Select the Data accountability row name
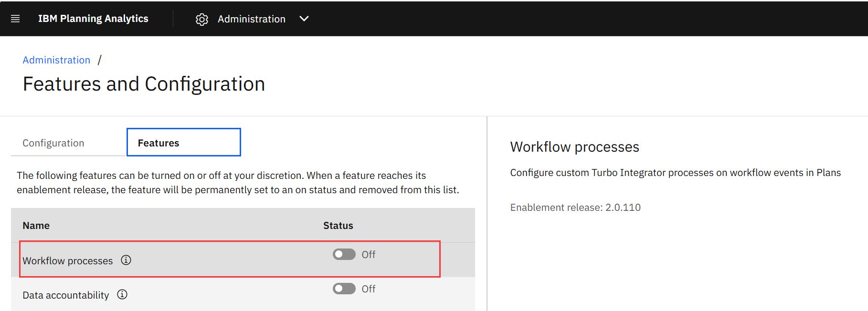Screen dimensions: 868x311 coord(65,295)
